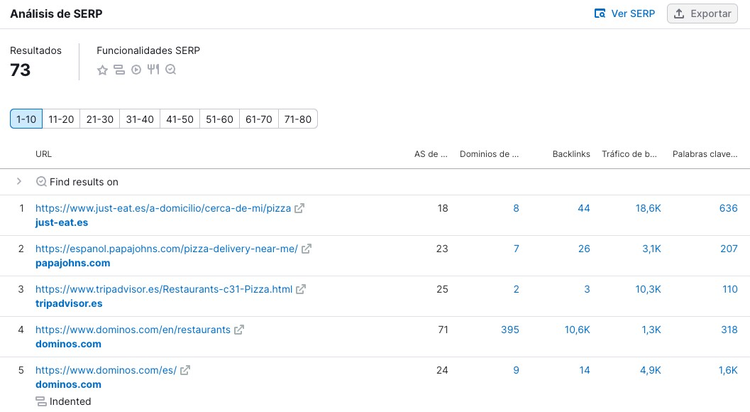The height and width of the screenshot is (412, 750).
Task: Switch to the 41-50 results tab
Action: [x=180, y=119]
